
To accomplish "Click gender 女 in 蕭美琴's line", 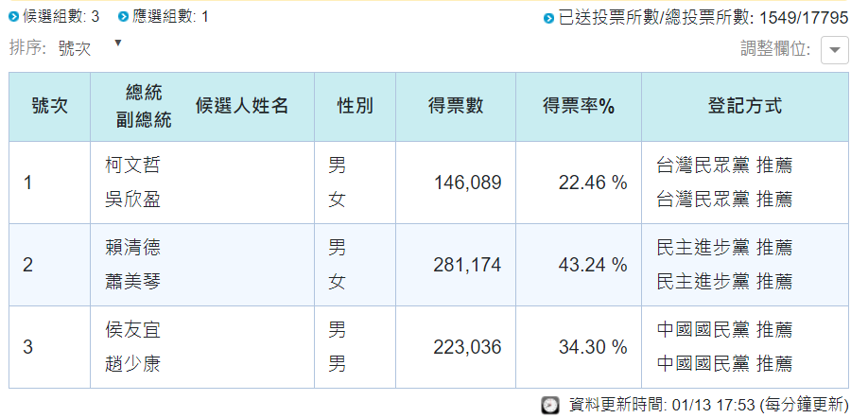I will [338, 282].
